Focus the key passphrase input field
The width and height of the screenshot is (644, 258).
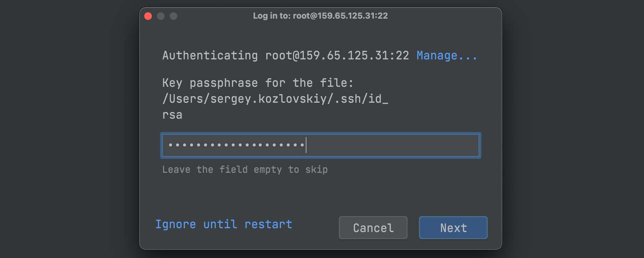click(321, 145)
